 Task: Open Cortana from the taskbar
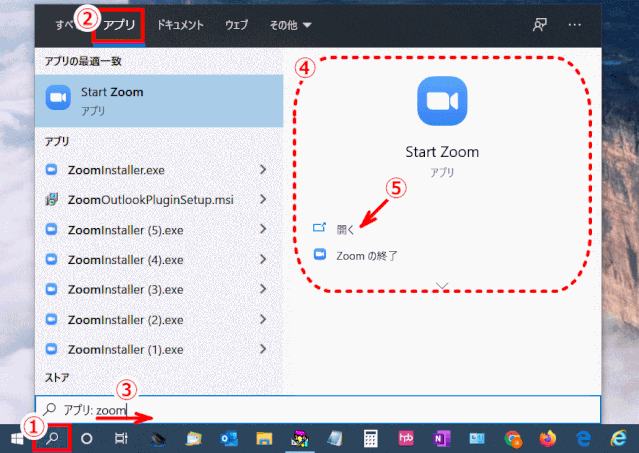(86, 439)
